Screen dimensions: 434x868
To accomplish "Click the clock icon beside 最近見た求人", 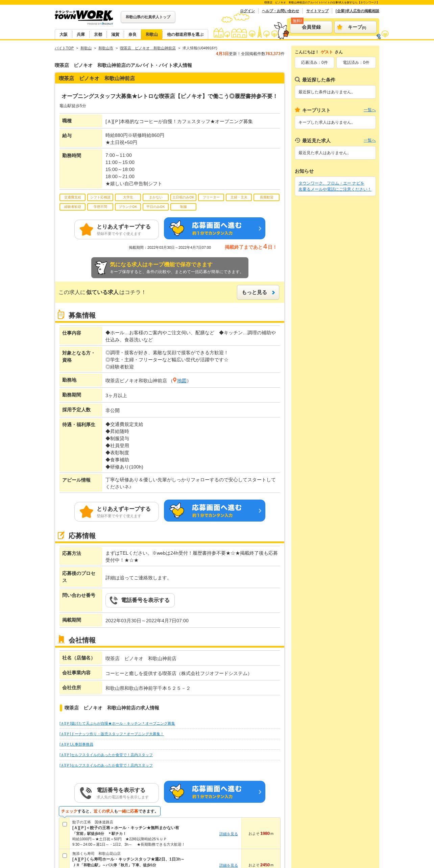I will click(x=297, y=140).
